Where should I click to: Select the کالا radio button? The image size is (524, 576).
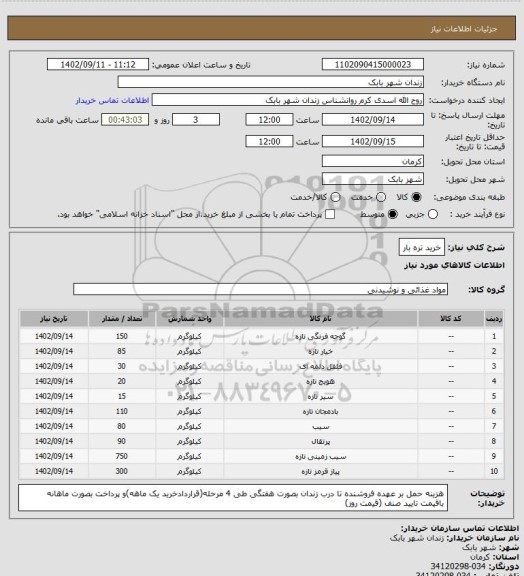(x=416, y=197)
